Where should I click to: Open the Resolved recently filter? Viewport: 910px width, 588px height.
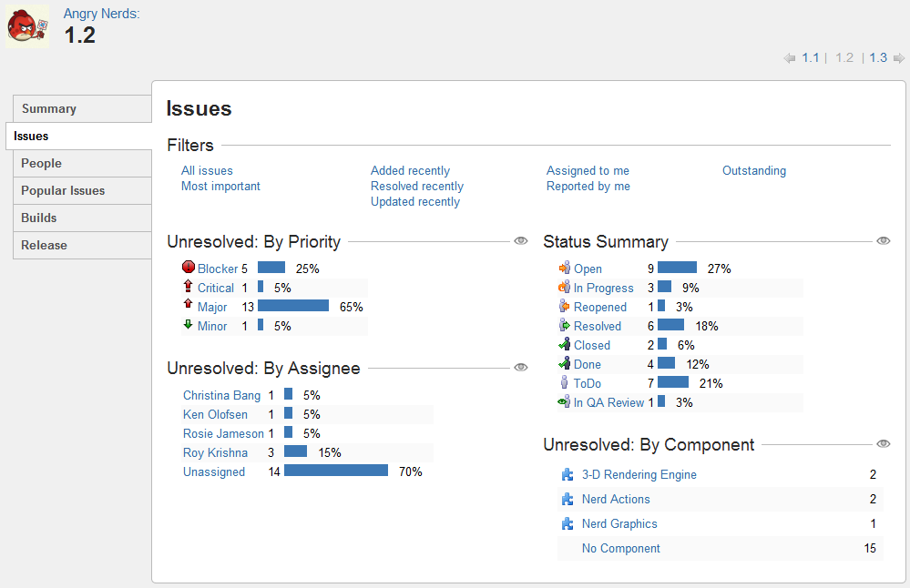coord(416,187)
